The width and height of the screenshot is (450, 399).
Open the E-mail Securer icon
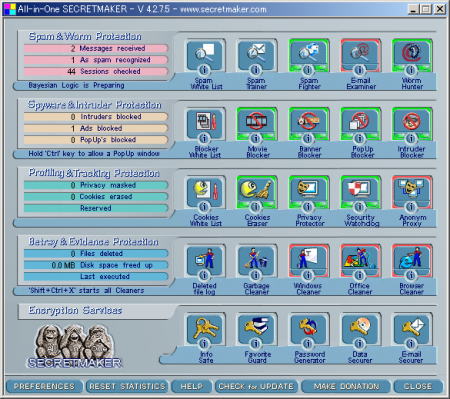[412, 327]
